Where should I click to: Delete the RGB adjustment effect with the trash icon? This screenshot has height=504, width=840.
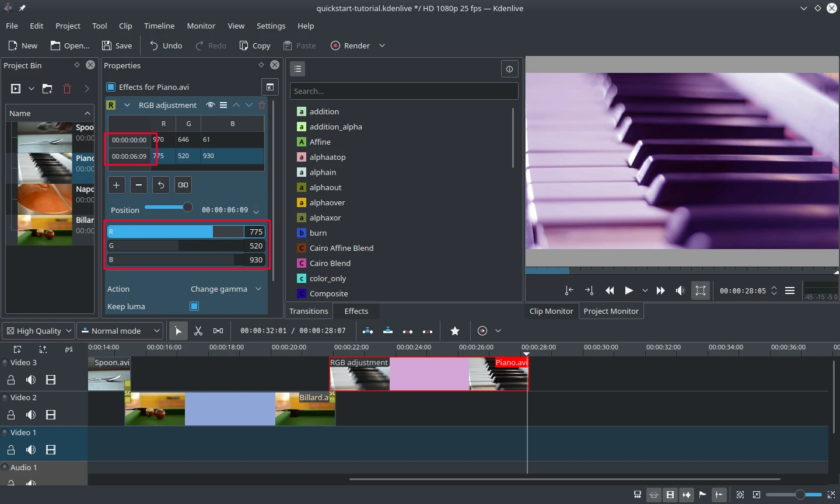click(261, 105)
